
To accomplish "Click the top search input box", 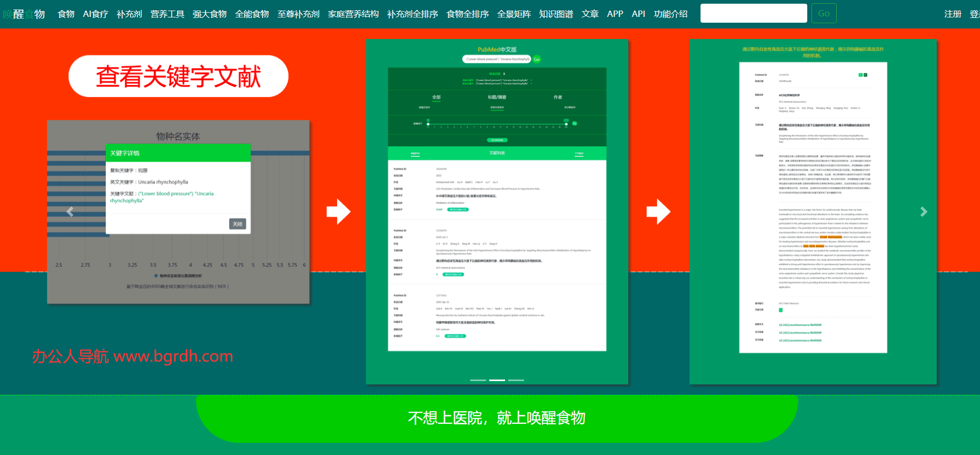I will (753, 13).
